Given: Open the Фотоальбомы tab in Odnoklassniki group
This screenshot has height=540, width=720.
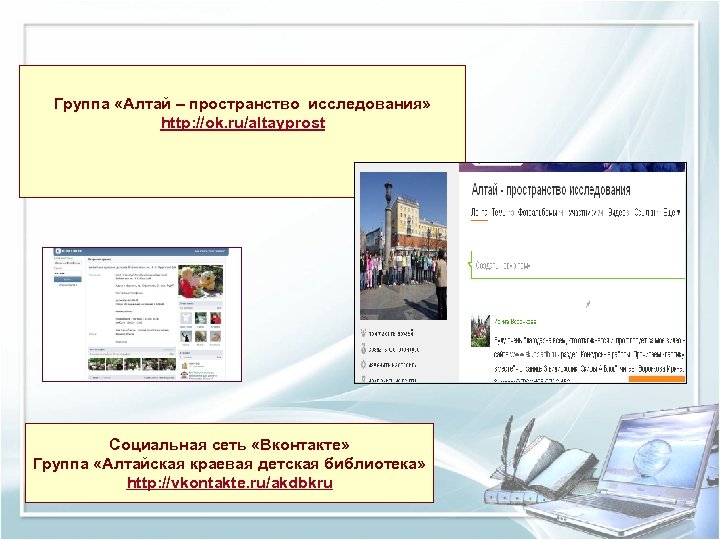Looking at the screenshot, I should click(539, 213).
